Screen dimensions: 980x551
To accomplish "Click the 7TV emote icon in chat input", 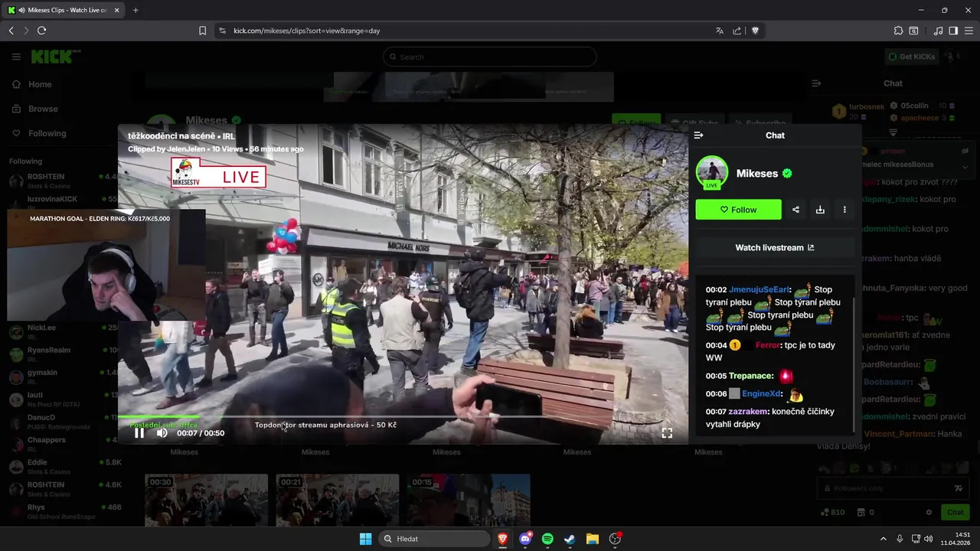I will point(958,488).
